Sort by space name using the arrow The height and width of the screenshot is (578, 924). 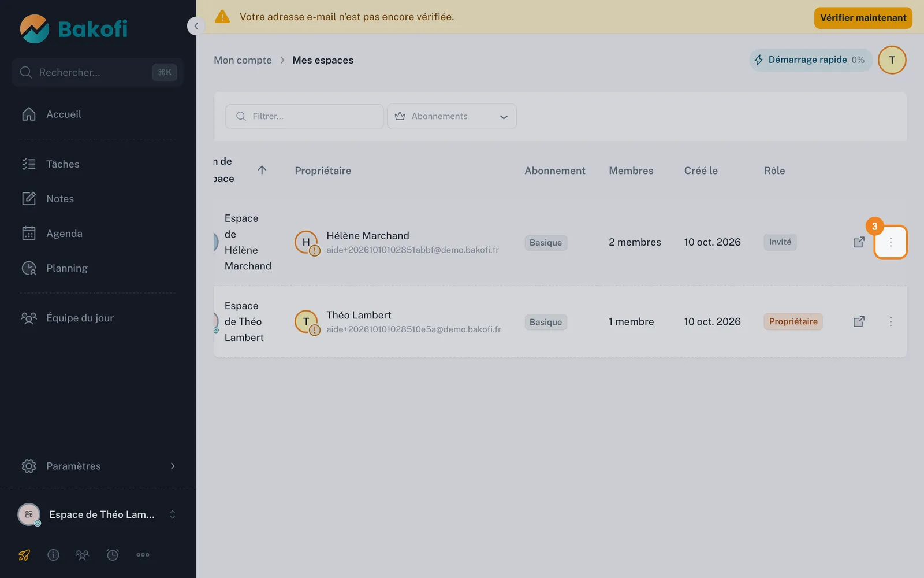click(262, 170)
